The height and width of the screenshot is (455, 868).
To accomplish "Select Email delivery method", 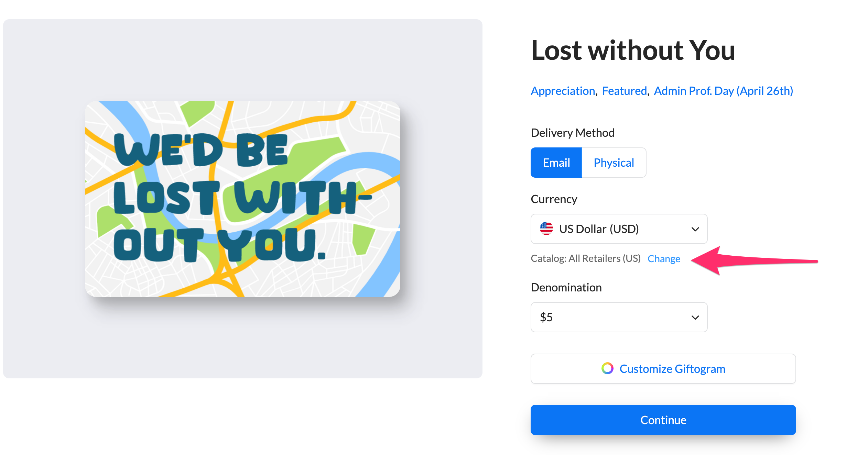I will [x=556, y=163].
